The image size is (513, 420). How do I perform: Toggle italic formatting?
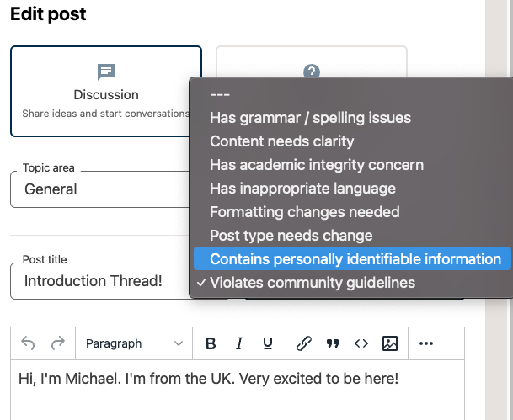pyautogui.click(x=239, y=343)
